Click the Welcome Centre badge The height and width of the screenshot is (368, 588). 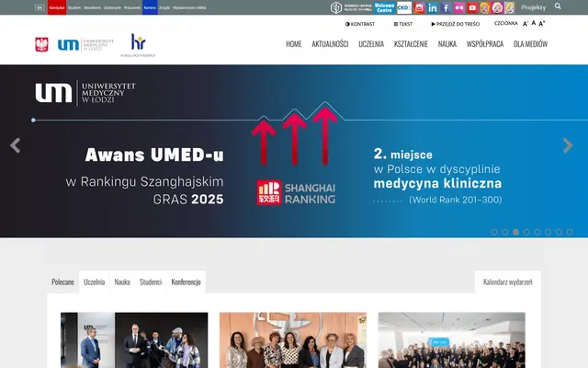point(384,7)
